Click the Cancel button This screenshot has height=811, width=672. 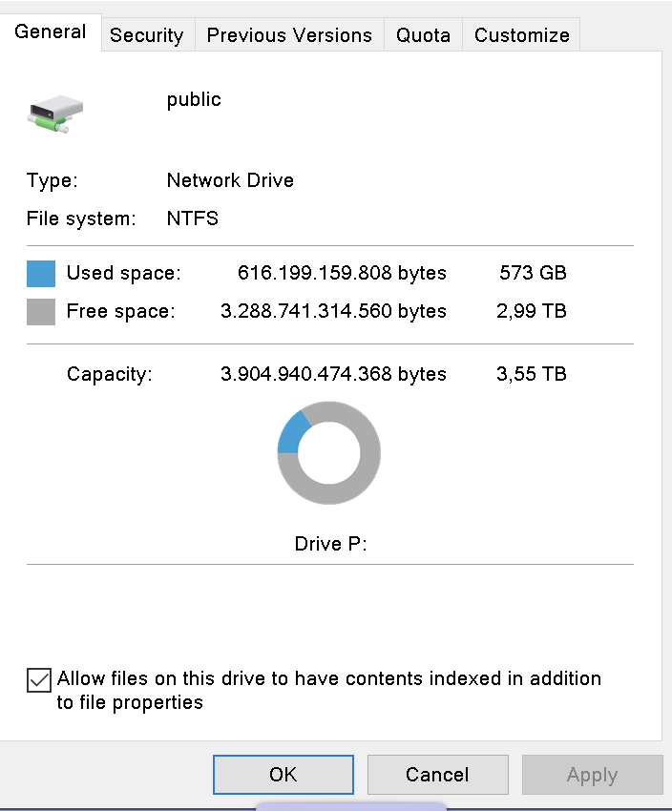pos(437,775)
